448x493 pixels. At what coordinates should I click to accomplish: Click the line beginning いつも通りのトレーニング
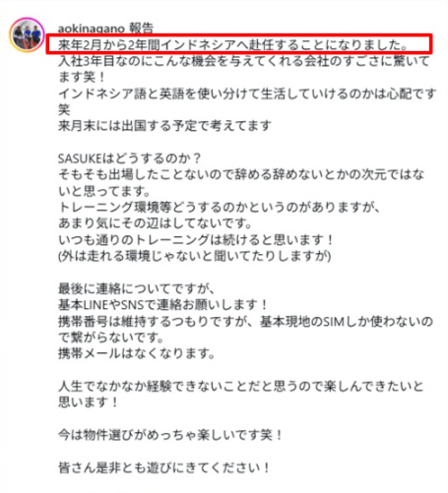pyautogui.click(x=196, y=240)
